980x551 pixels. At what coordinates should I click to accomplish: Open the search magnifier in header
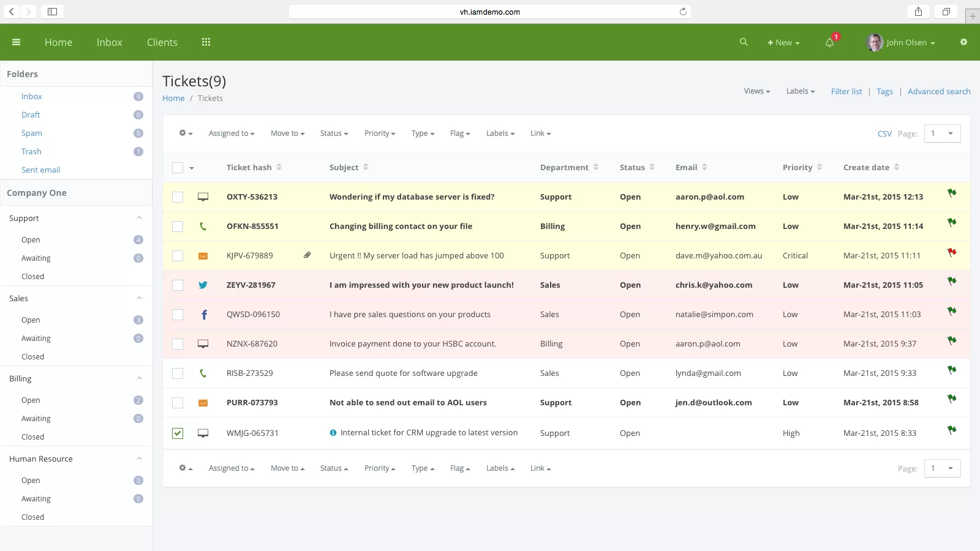pyautogui.click(x=744, y=42)
